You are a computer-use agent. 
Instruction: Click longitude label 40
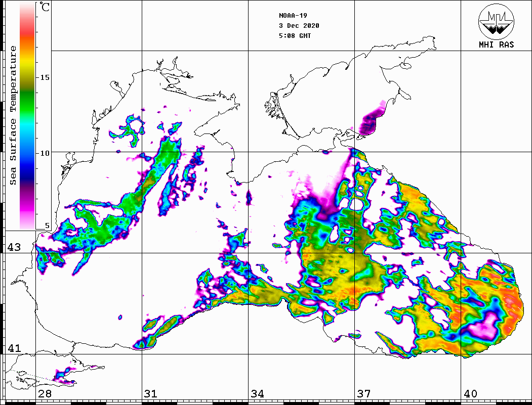[x=470, y=394]
